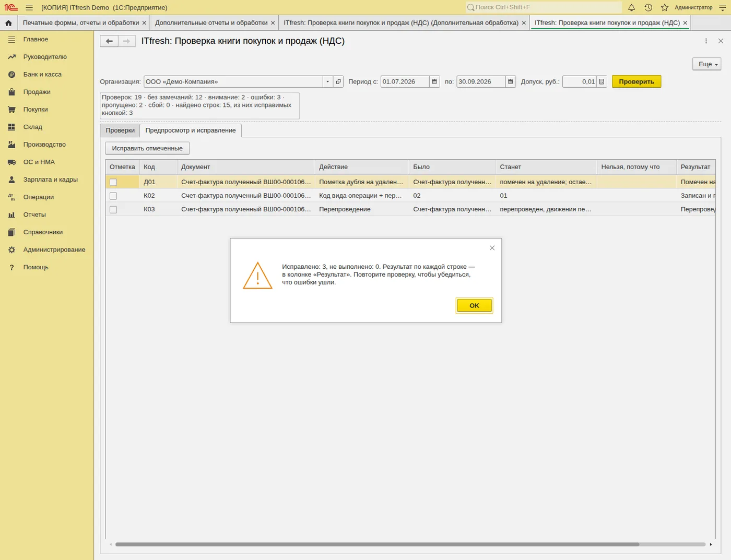Click the home page icon
The height and width of the screenshot is (560, 731).
tap(8, 23)
